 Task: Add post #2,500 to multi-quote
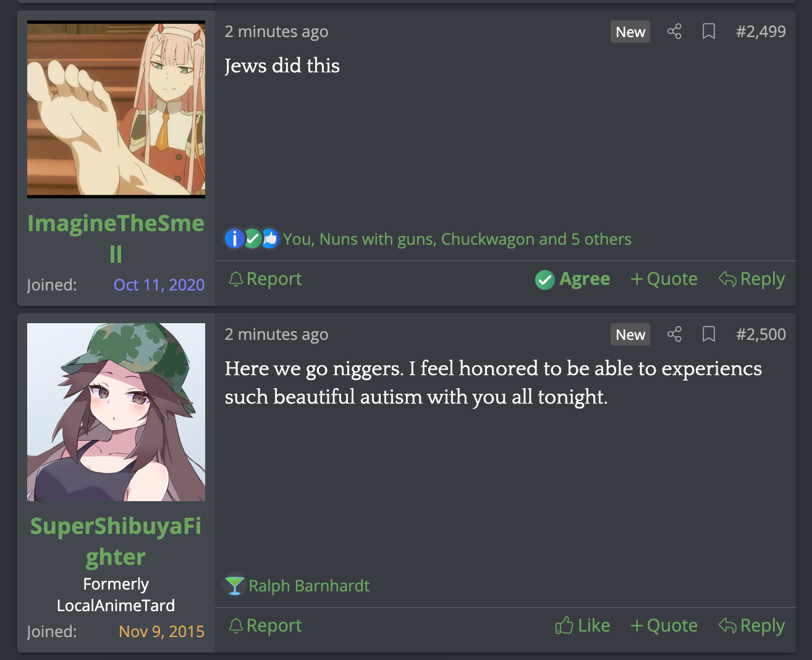tap(664, 626)
